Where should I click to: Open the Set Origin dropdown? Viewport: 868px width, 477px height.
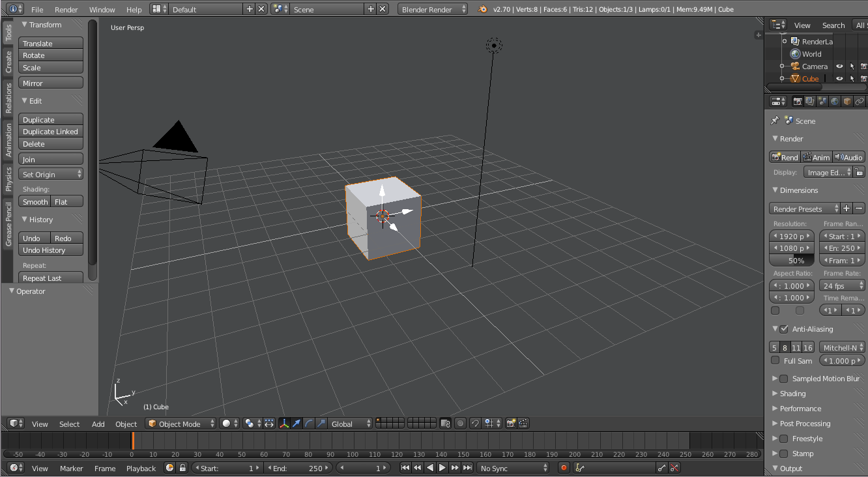point(51,174)
